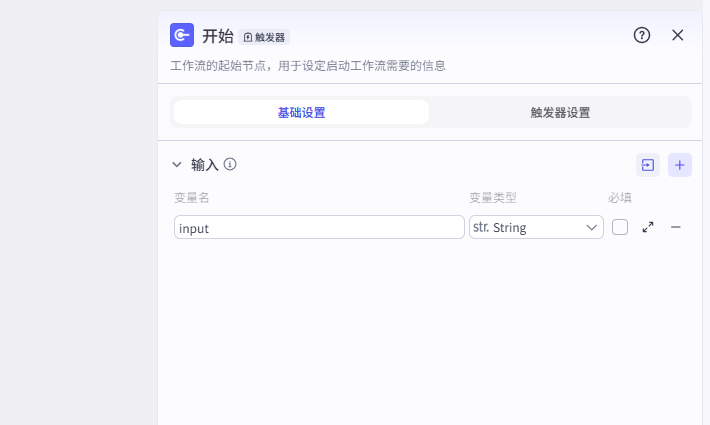Image resolution: width=710 pixels, height=425 pixels.
Task: Add a new input variable with plus
Action: click(x=680, y=165)
